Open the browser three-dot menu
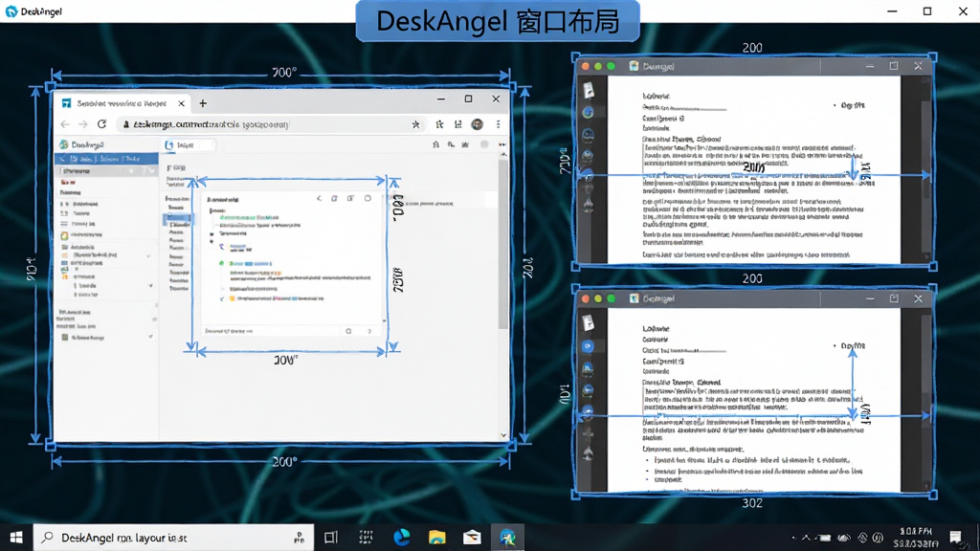Viewport: 980px width, 551px height. pos(498,124)
